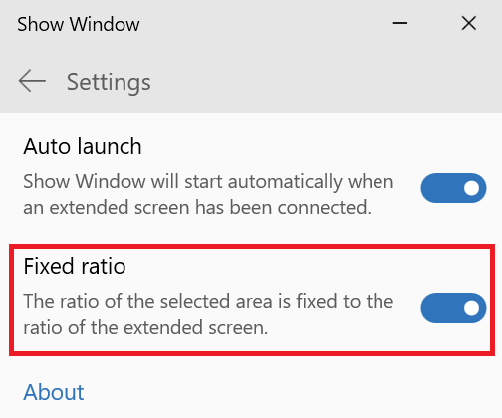Select the Fixed ratio heading label

(x=74, y=266)
